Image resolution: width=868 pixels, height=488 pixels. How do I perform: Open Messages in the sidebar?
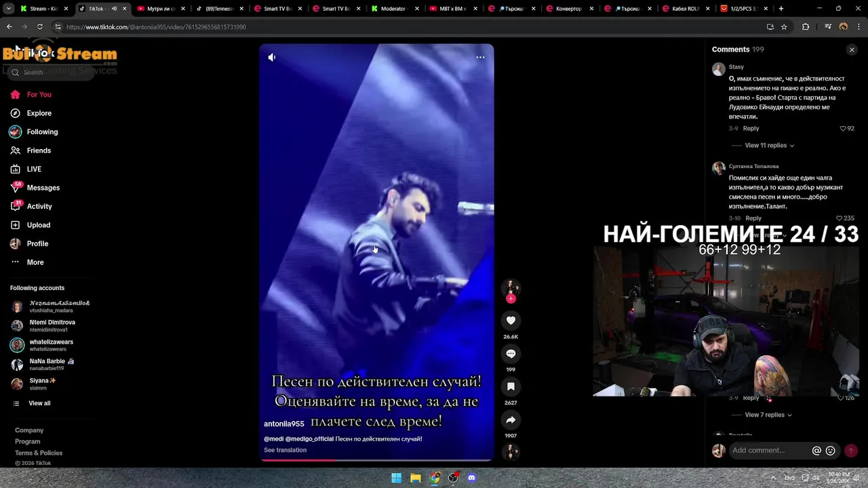35,188
